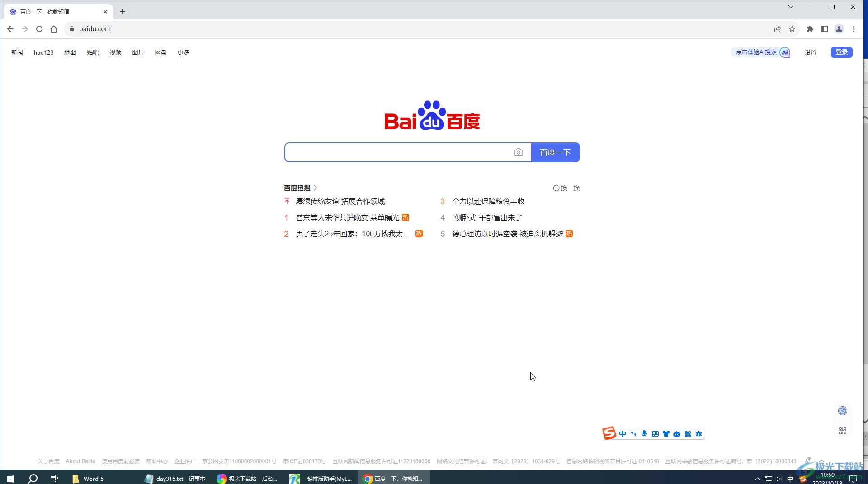The height and width of the screenshot is (484, 868).
Task: Expand the tab search dropdown arrow
Action: tap(791, 7)
